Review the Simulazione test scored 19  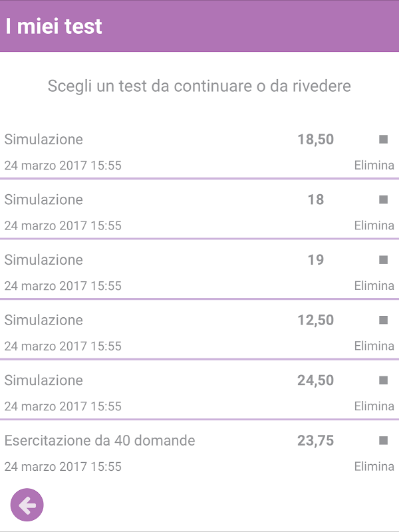click(x=44, y=260)
